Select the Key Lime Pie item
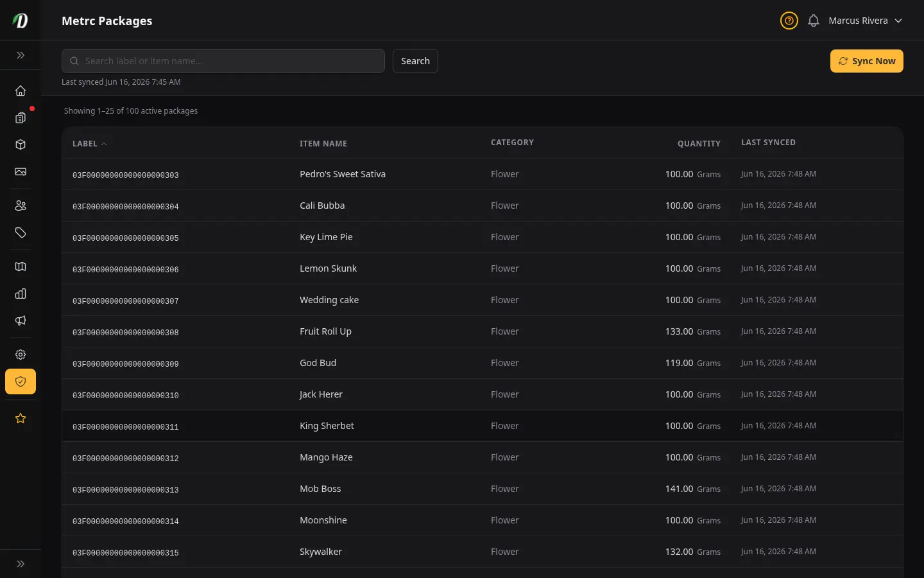This screenshot has width=924, height=578. click(326, 237)
